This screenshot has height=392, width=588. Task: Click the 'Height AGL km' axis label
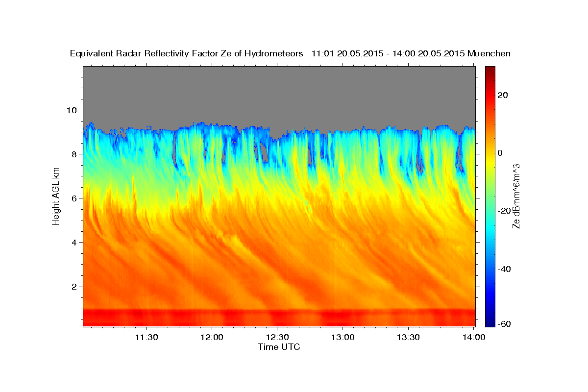coord(56,196)
